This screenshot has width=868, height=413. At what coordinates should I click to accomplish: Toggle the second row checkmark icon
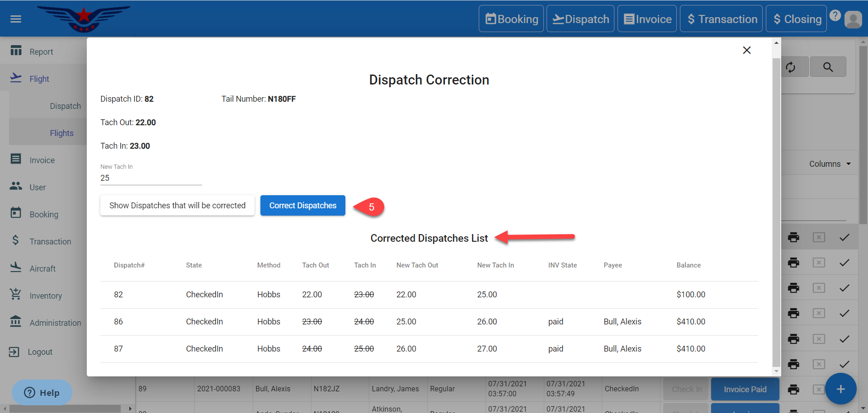tap(844, 263)
